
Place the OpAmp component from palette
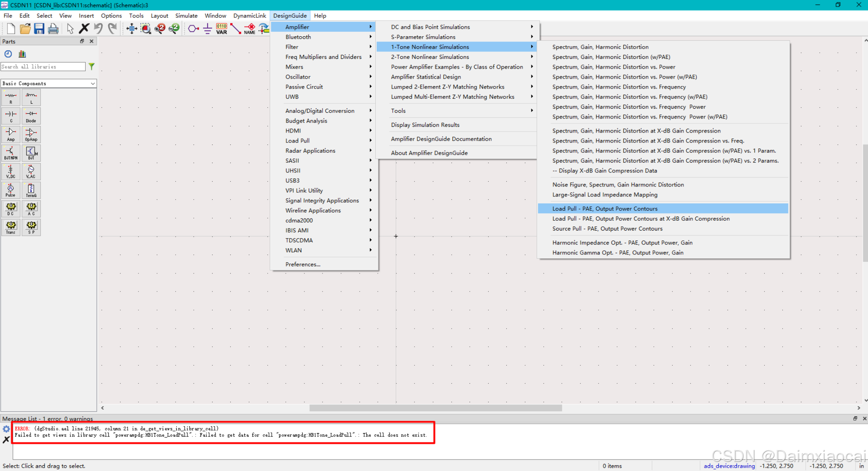(31, 134)
